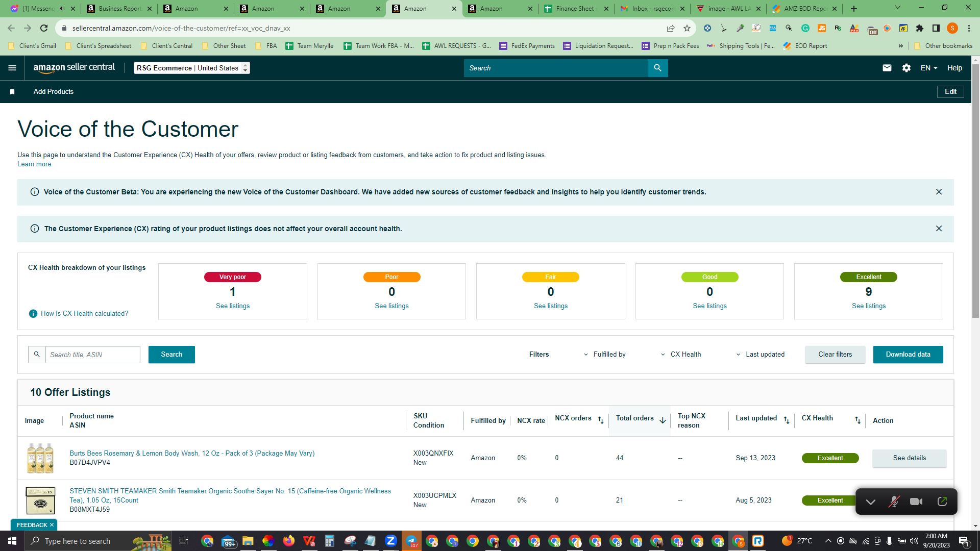Click the Edit button in navigation bar
Image resolution: width=980 pixels, height=551 pixels.
(950, 92)
